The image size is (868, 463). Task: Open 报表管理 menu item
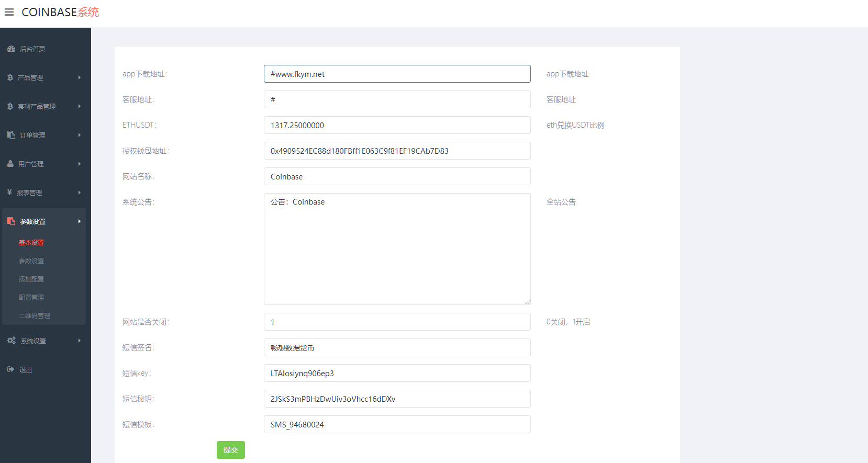click(29, 193)
